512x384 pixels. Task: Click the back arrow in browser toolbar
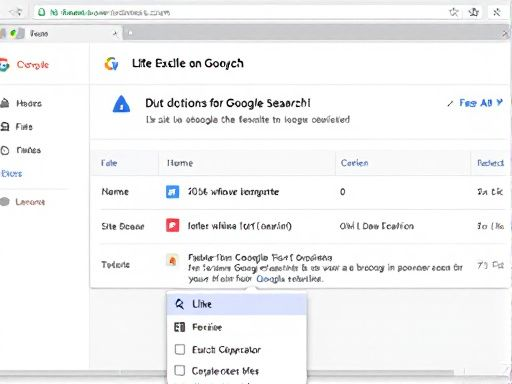click(x=16, y=12)
